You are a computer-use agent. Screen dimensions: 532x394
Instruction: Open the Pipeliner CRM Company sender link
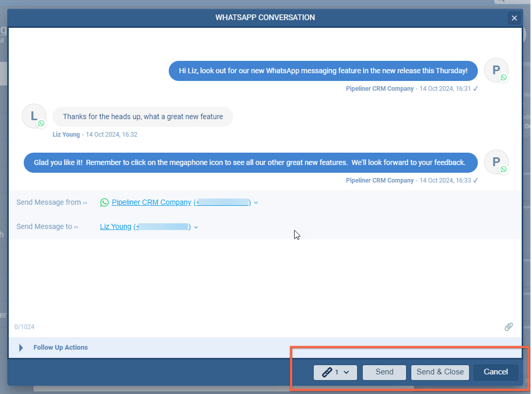pyautogui.click(x=181, y=203)
